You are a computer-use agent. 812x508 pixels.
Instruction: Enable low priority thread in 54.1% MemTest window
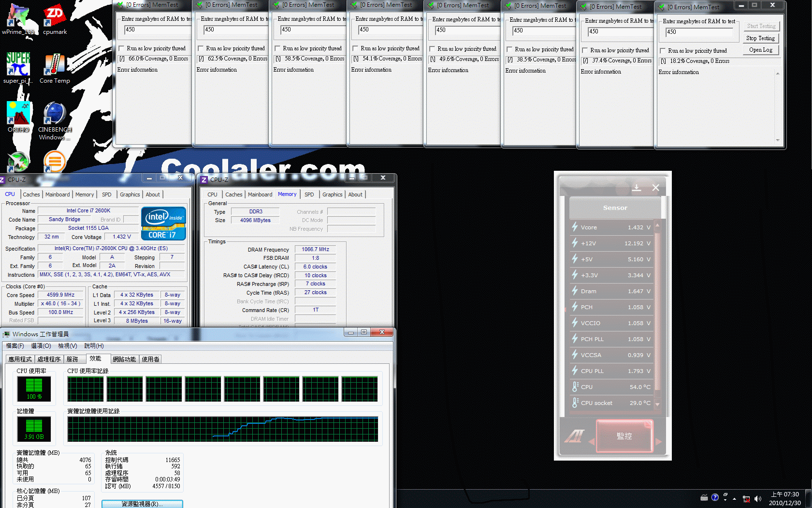(356, 48)
